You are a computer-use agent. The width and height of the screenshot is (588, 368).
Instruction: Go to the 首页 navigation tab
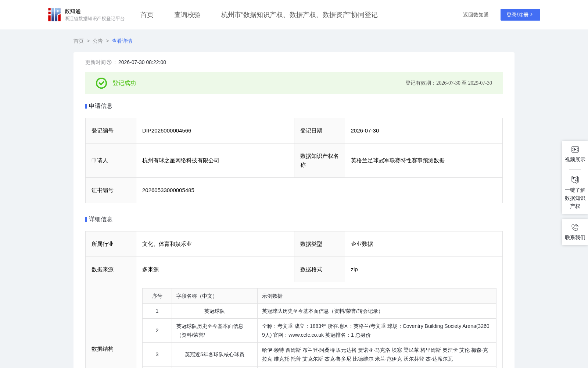coord(147,15)
